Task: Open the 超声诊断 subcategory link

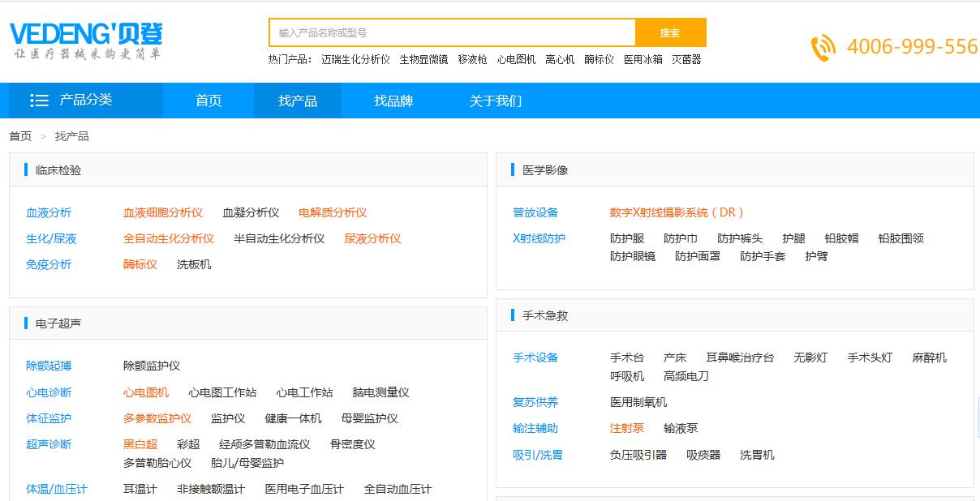Action: [x=49, y=444]
